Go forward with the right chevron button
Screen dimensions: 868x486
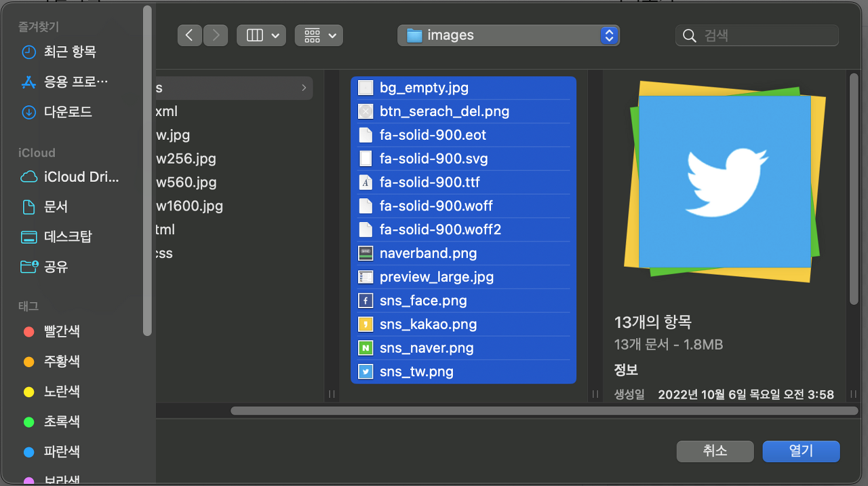(216, 35)
